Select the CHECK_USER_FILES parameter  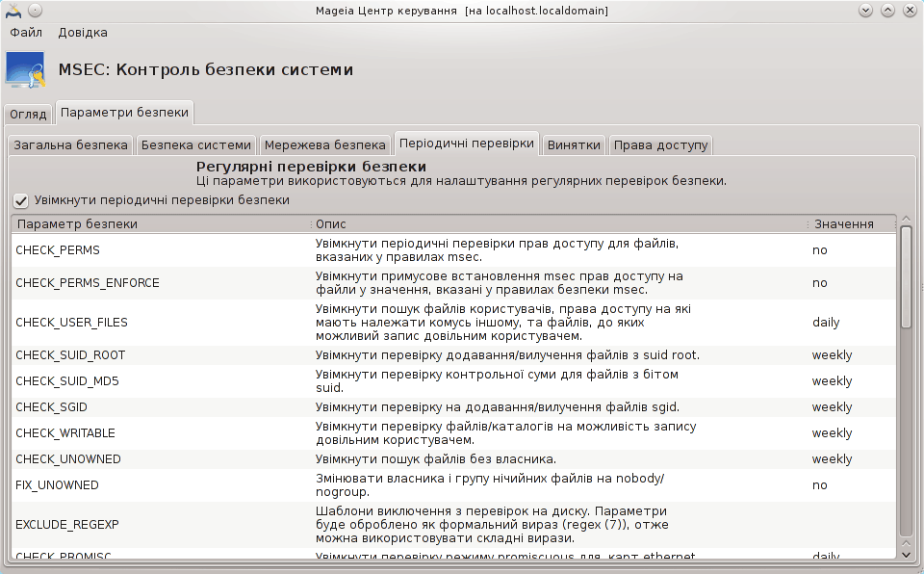tap(453, 323)
